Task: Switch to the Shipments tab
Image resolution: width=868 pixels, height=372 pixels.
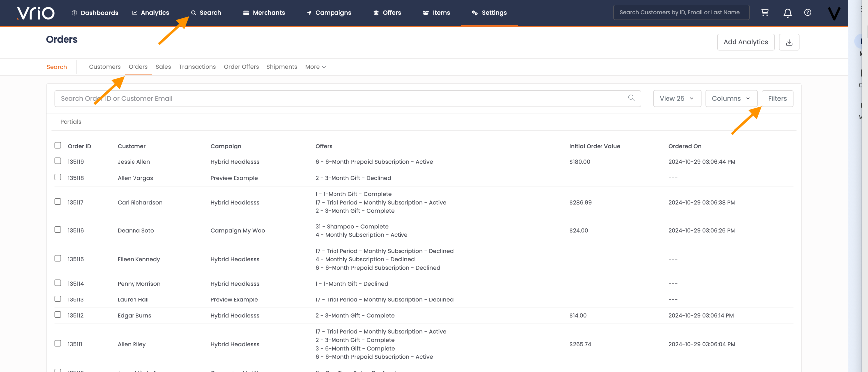Action: click(x=282, y=67)
